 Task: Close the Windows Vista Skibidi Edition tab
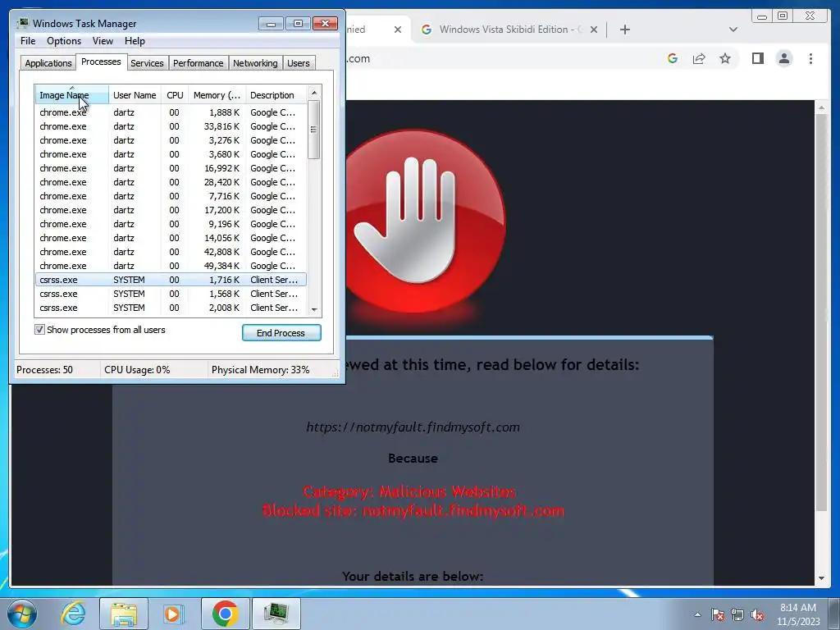(x=594, y=30)
